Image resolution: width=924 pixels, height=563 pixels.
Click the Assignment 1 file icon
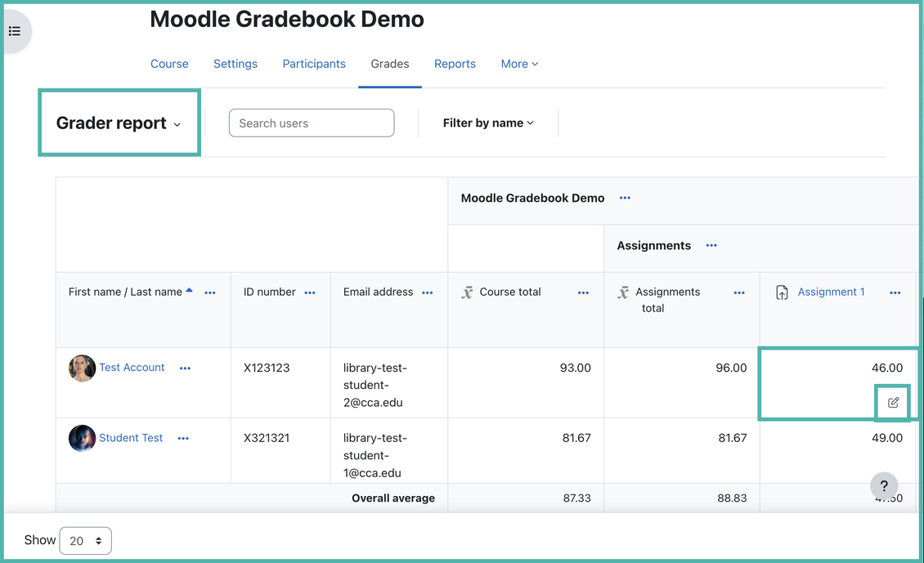(x=782, y=292)
